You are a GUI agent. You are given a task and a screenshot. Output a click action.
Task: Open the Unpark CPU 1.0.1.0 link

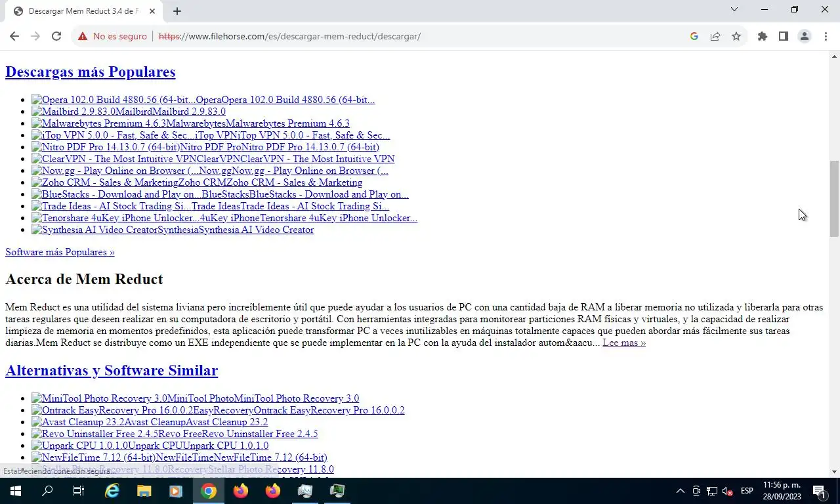pos(150,446)
